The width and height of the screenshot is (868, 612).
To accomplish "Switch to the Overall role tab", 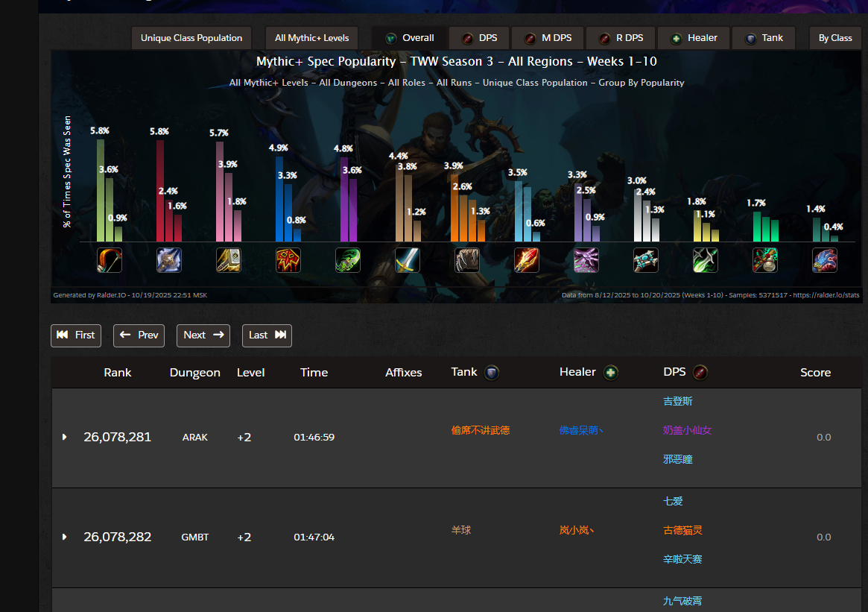I will [410, 38].
